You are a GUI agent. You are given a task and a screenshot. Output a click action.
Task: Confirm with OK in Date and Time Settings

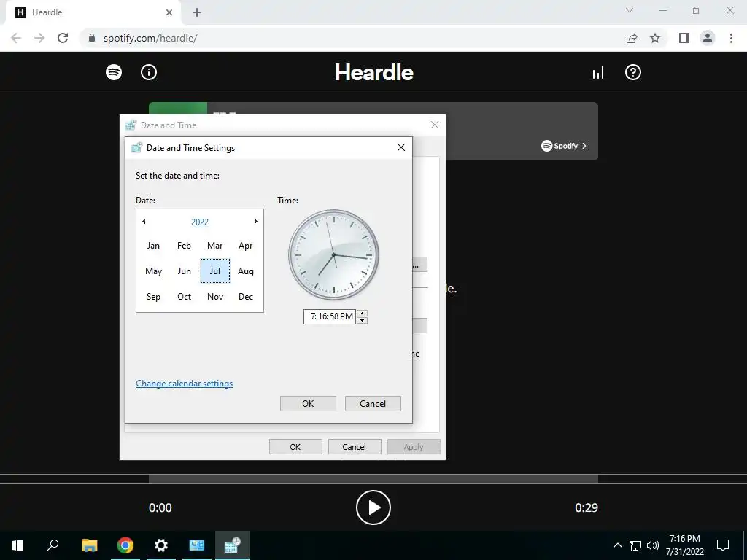tap(308, 403)
